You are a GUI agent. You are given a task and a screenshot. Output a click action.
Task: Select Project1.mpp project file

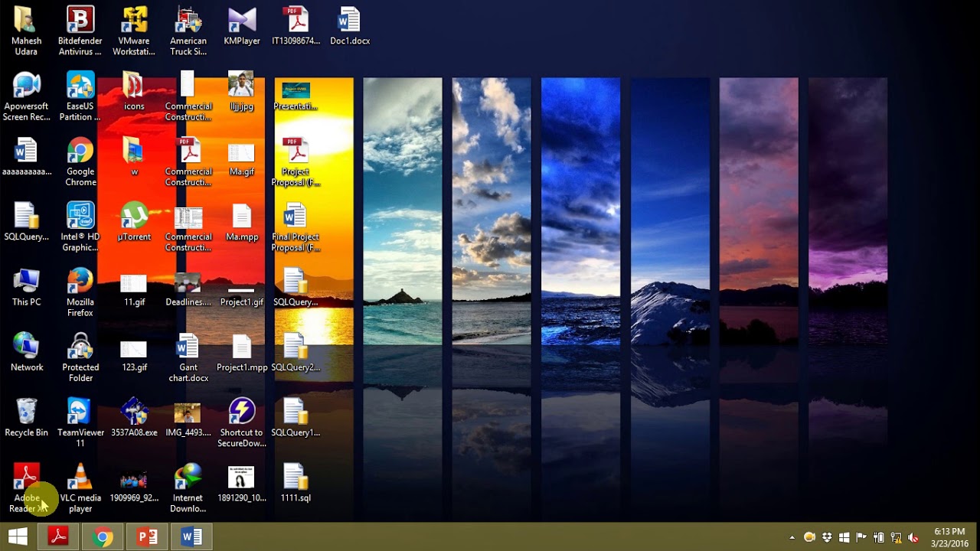point(242,352)
